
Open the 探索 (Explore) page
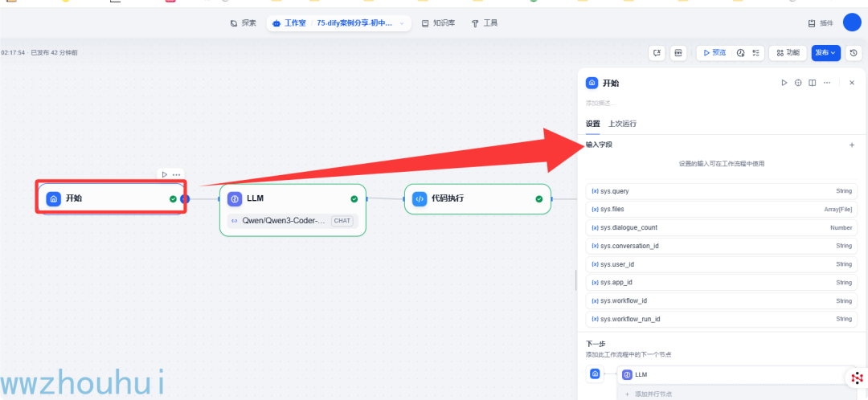(243, 23)
